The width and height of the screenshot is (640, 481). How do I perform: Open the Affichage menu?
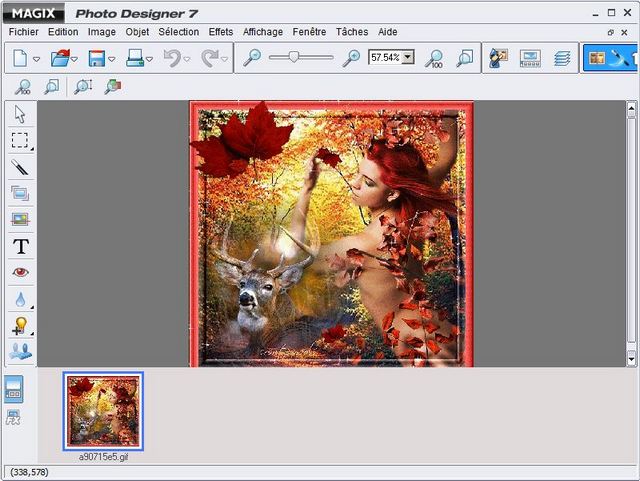tap(263, 32)
